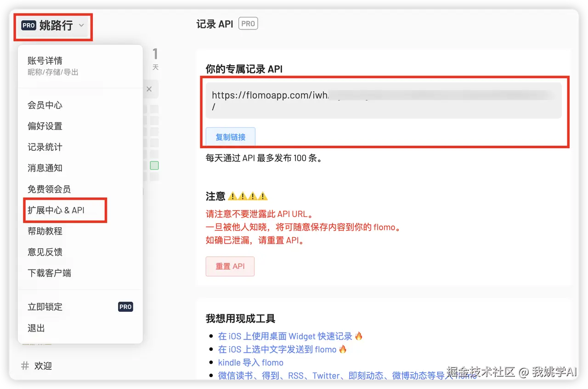Image resolution: width=588 pixels, height=389 pixels.
Task: Open the 微信读书、得到、RSS import link
Action: click(347, 376)
